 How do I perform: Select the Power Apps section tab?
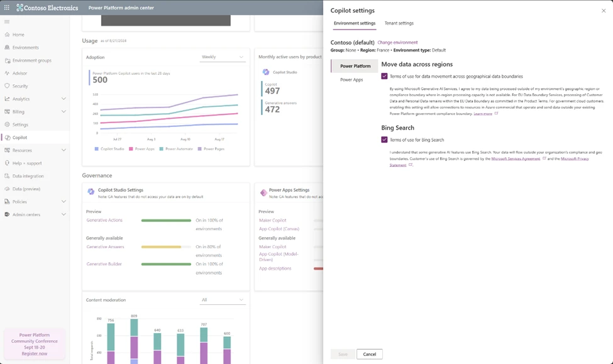[x=351, y=80]
